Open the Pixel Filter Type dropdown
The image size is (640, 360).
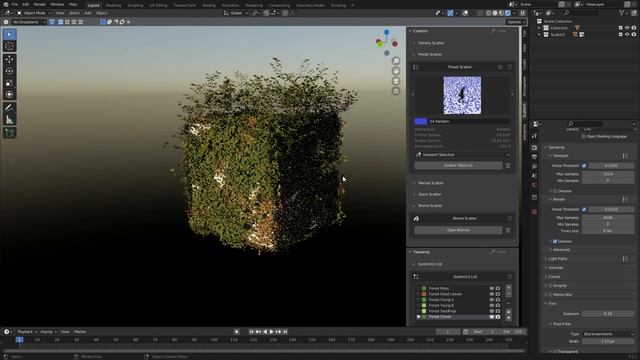[x=608, y=334]
